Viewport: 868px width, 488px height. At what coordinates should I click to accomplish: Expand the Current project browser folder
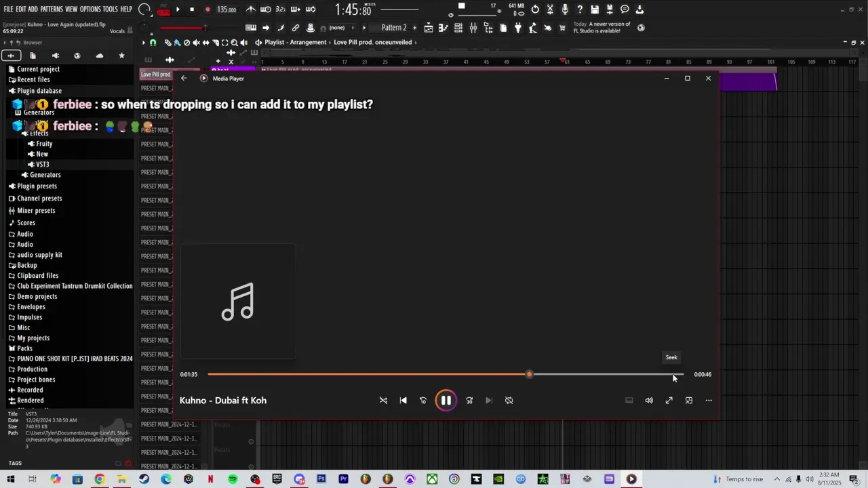click(x=38, y=69)
